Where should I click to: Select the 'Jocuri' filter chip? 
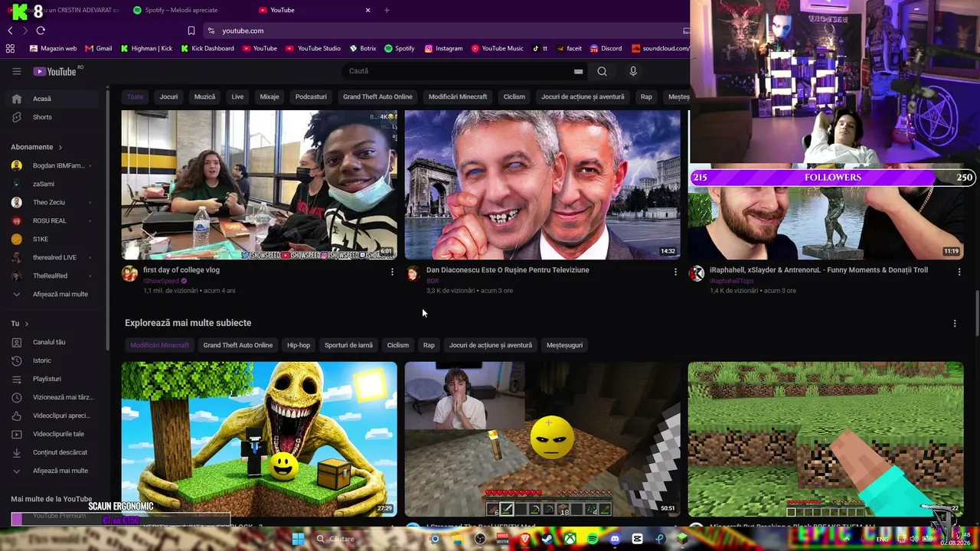pyautogui.click(x=168, y=96)
